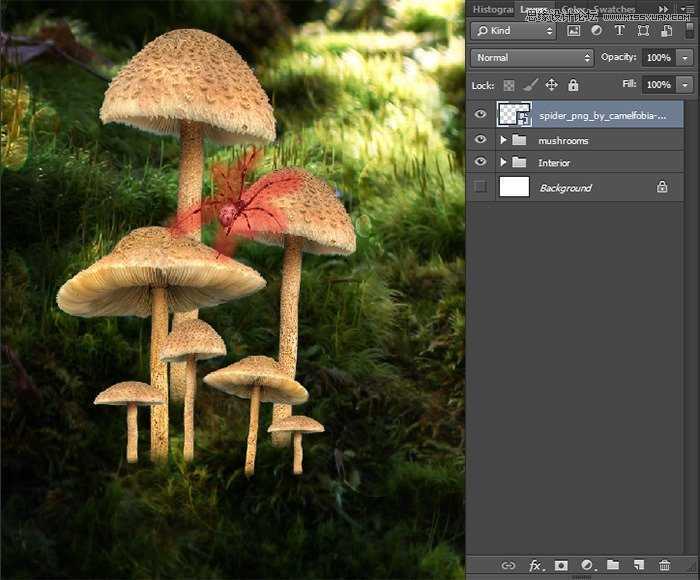Open the fx layer style menu

[535, 566]
